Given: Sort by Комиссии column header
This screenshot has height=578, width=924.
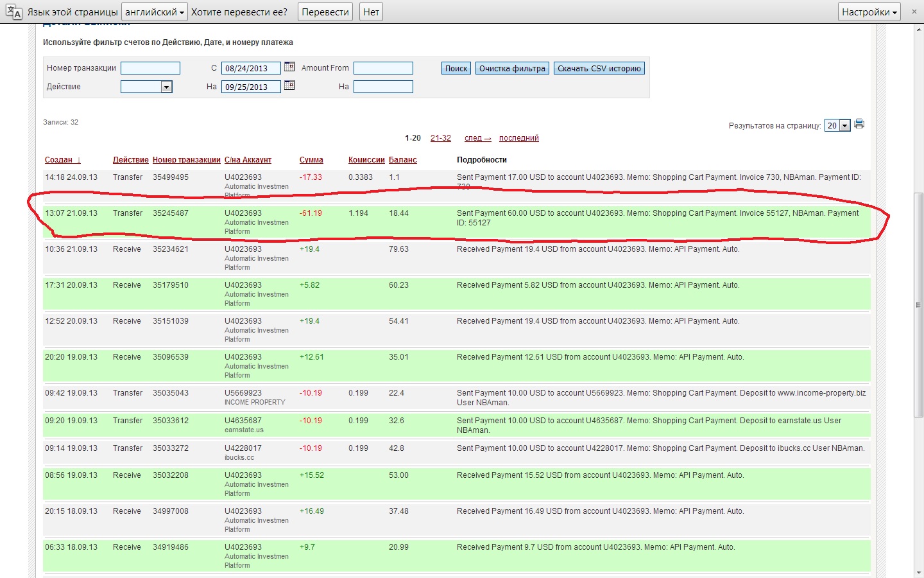Looking at the screenshot, I should [366, 160].
